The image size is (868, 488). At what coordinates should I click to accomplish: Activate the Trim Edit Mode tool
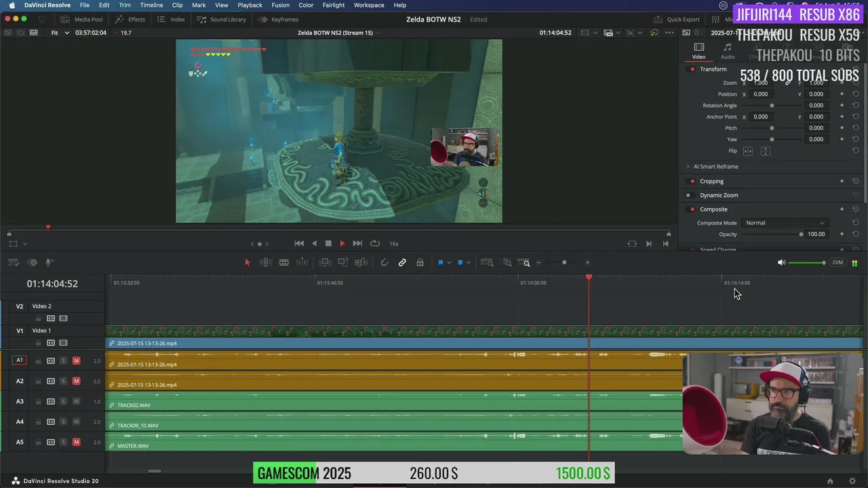(x=266, y=263)
